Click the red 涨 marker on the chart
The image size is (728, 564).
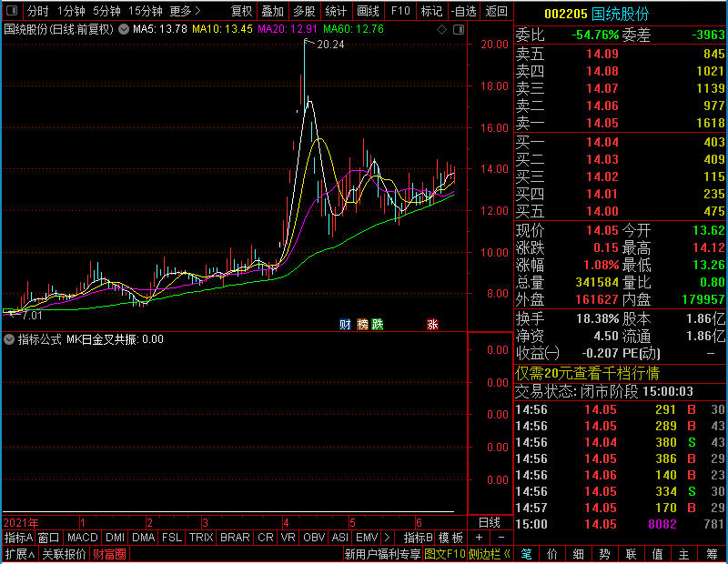pyautogui.click(x=432, y=324)
